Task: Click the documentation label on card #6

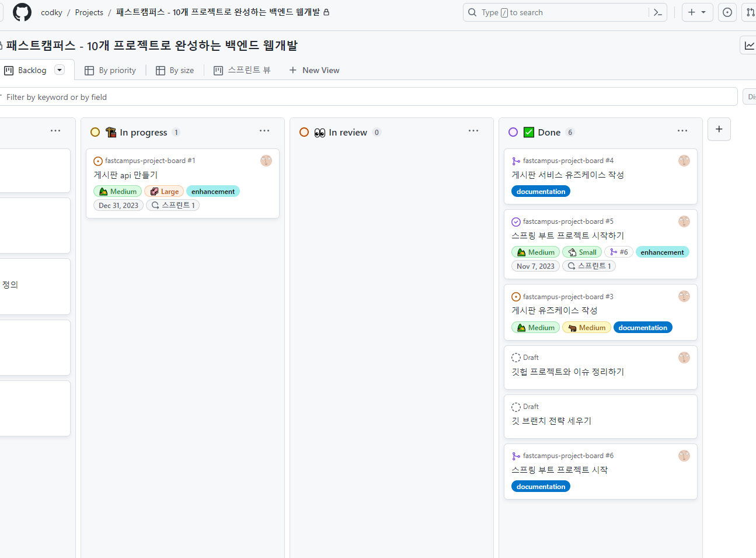Action: point(541,486)
